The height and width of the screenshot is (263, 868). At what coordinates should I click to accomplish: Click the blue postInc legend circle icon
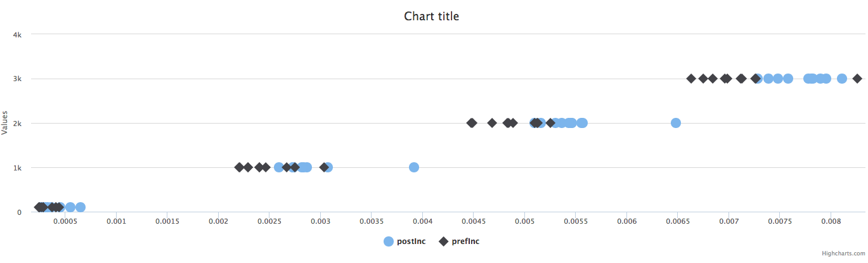point(389,241)
